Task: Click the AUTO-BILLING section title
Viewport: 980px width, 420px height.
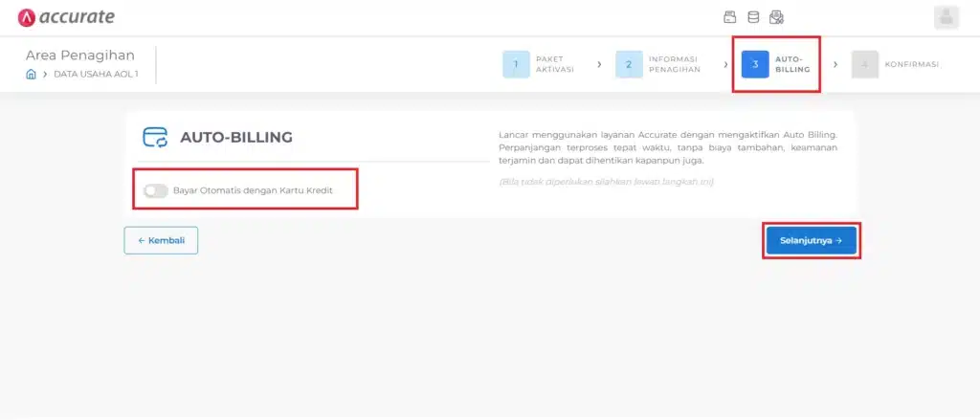Action: 236,138
